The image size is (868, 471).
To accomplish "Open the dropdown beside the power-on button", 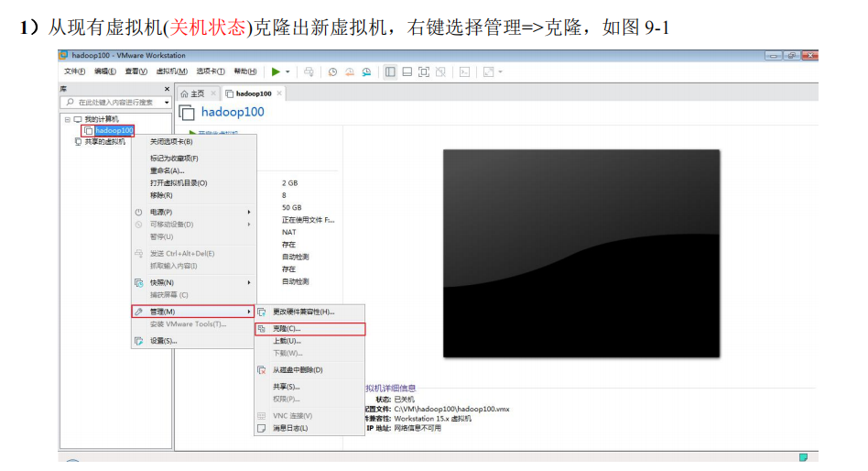I will (288, 72).
